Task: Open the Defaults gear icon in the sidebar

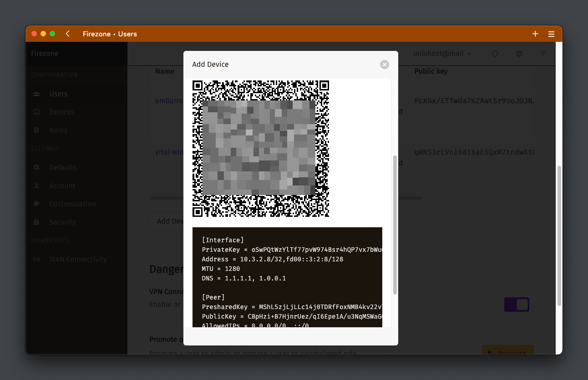Action: point(36,168)
